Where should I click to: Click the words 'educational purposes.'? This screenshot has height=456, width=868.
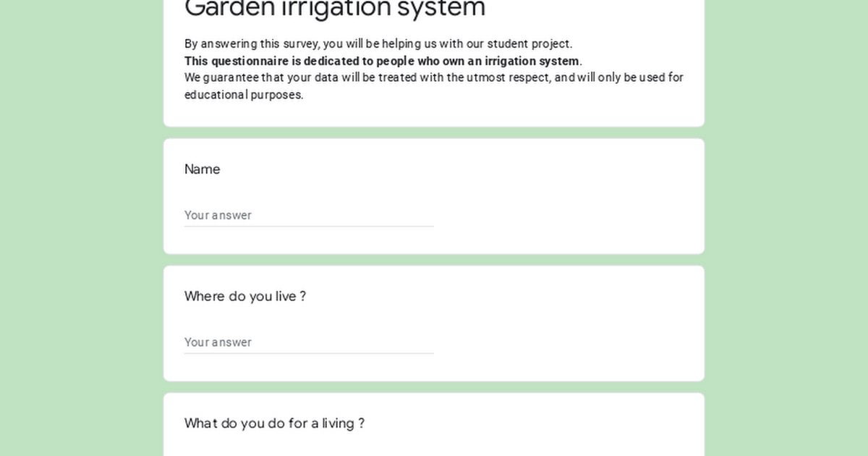tap(244, 95)
